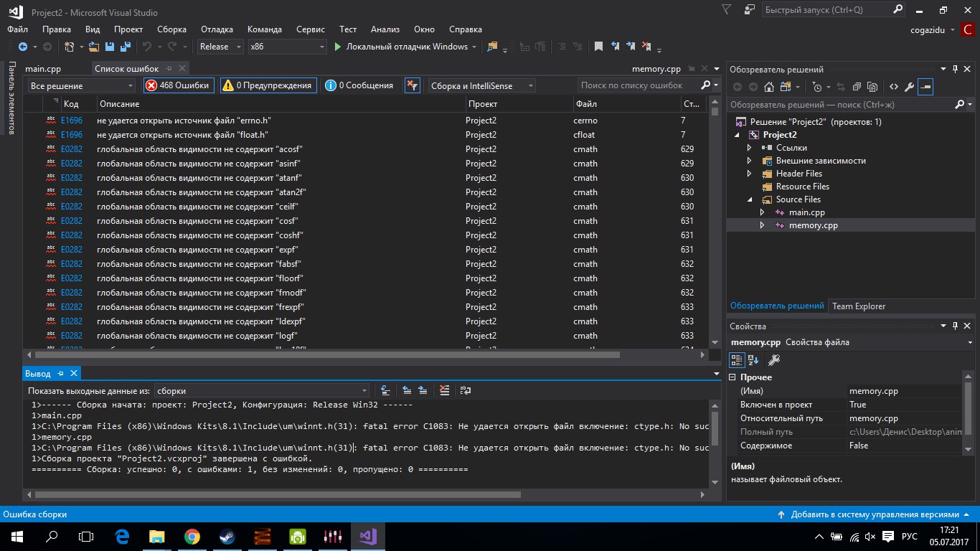Screen dimensions: 980x551
Task: Switch to Team Explorer tab
Action: (858, 306)
